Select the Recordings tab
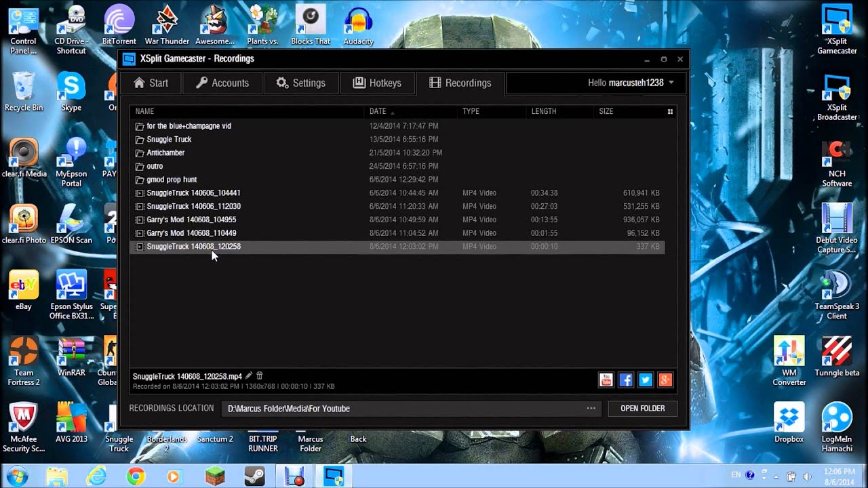868x488 pixels. (x=460, y=83)
